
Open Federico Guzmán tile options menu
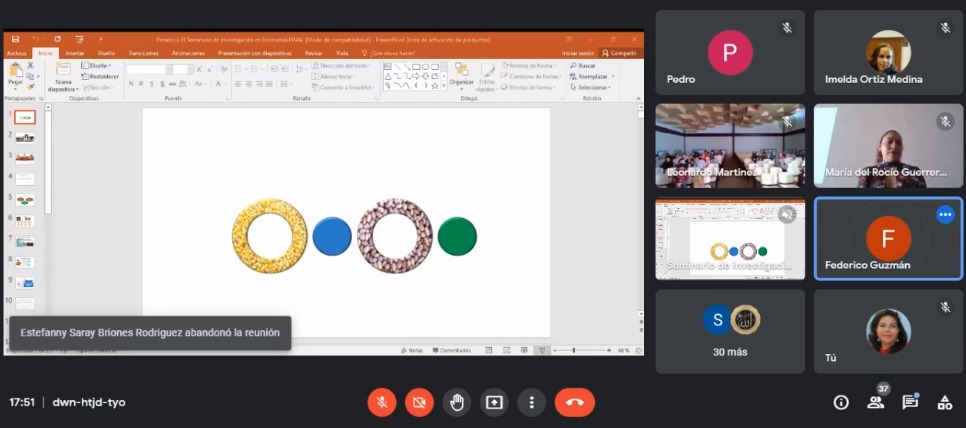944,215
